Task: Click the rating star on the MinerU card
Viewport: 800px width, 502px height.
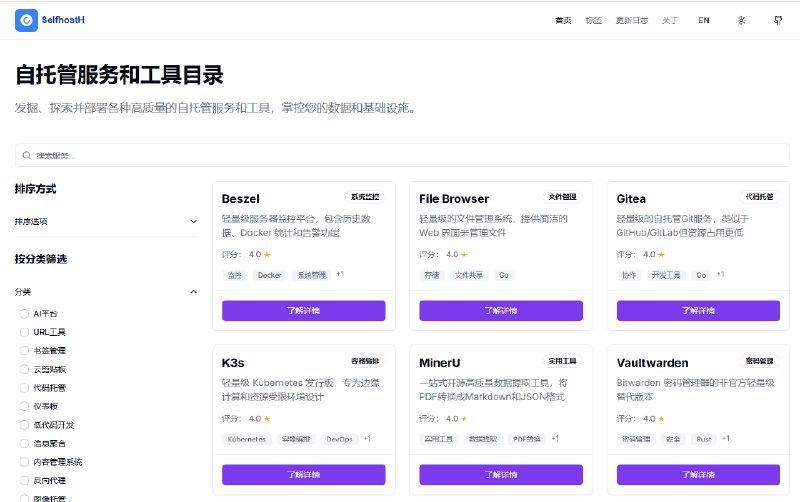Action: pos(465,418)
